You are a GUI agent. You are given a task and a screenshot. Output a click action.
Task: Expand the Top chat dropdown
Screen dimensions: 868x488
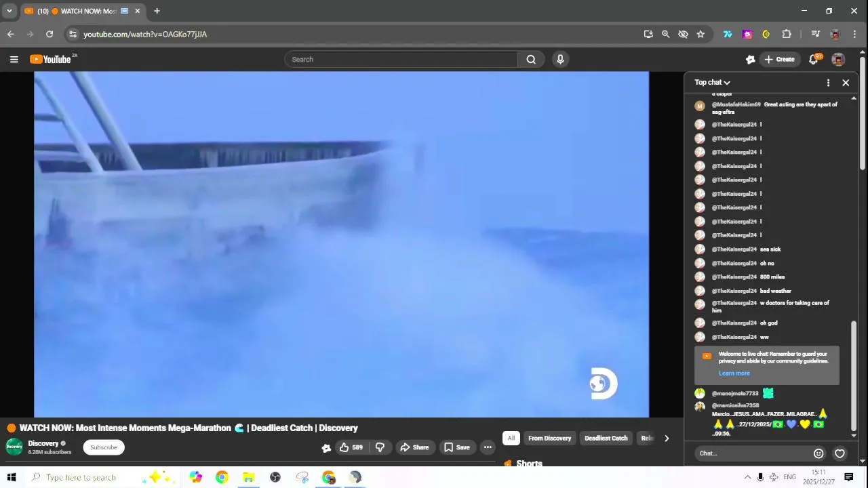click(x=712, y=83)
